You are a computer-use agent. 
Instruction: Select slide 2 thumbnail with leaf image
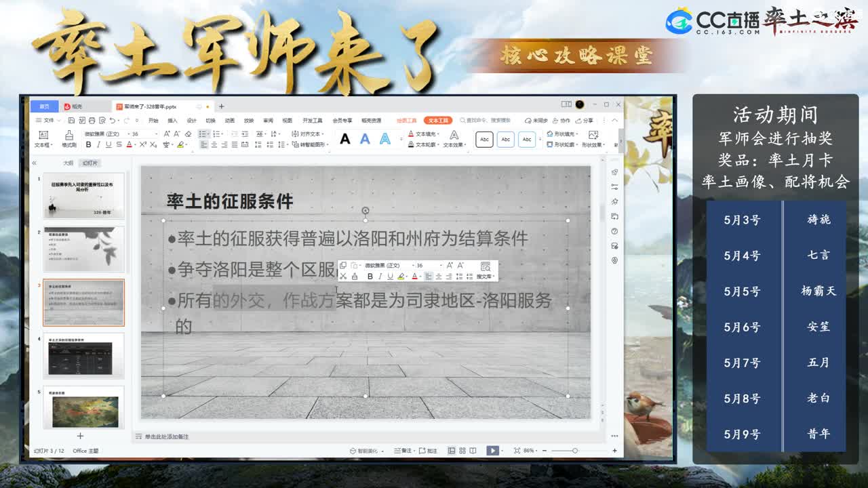click(x=83, y=249)
